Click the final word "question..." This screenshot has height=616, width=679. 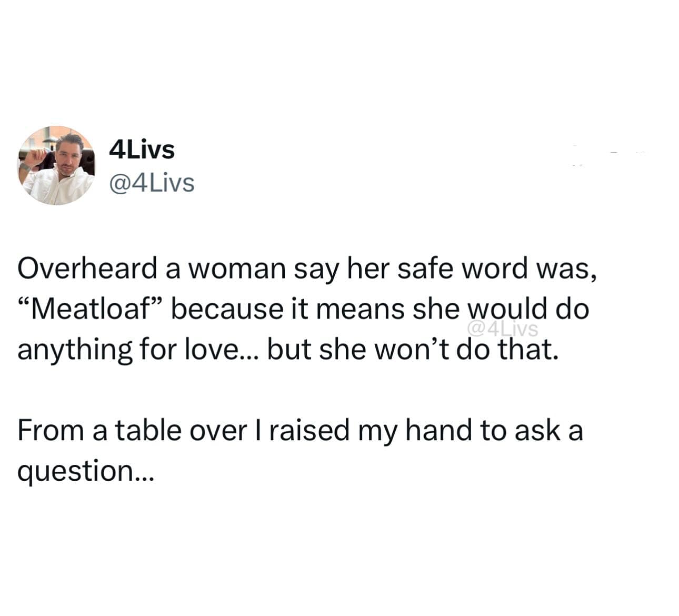[x=85, y=470]
